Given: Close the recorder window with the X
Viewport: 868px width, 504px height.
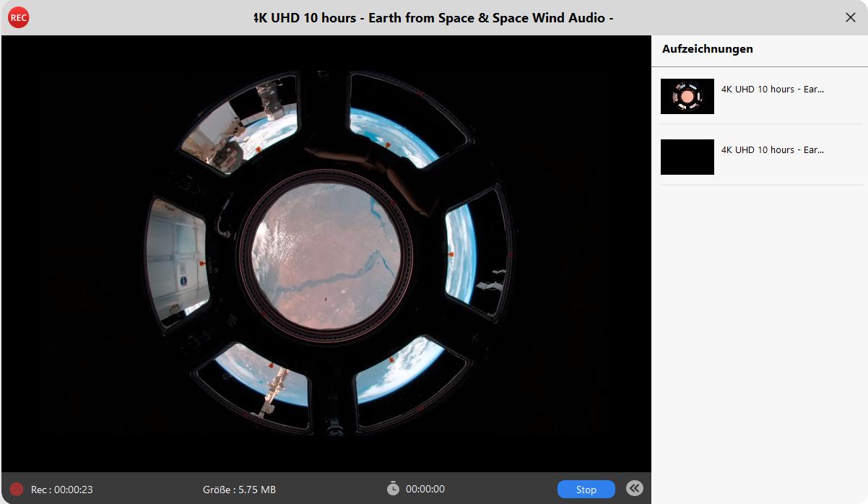Looking at the screenshot, I should point(850,17).
